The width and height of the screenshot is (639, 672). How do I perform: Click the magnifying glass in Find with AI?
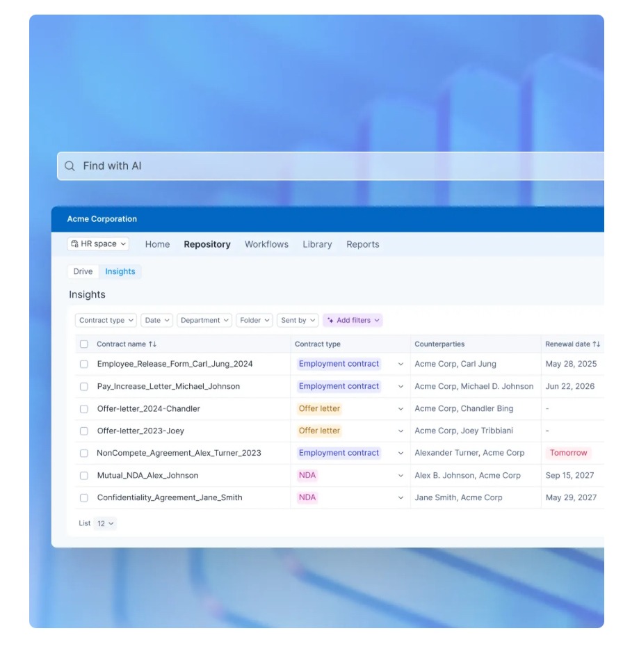click(x=70, y=166)
